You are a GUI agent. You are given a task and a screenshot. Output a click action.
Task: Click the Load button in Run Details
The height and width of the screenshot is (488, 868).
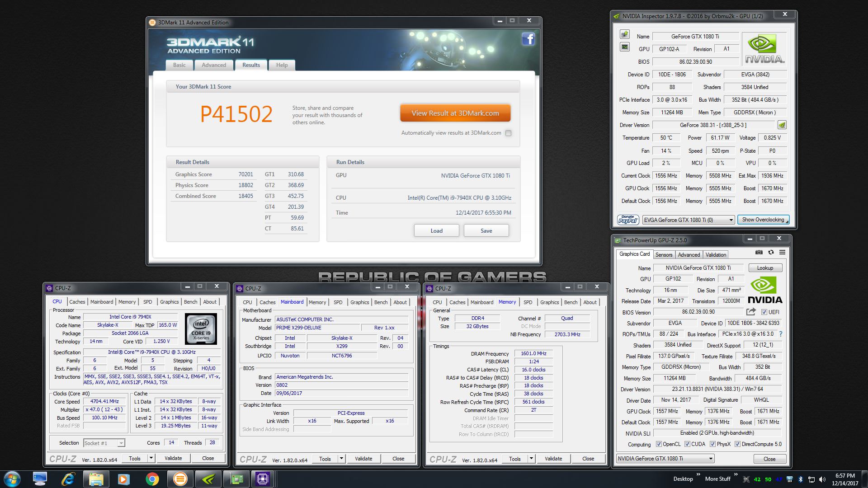(x=436, y=230)
